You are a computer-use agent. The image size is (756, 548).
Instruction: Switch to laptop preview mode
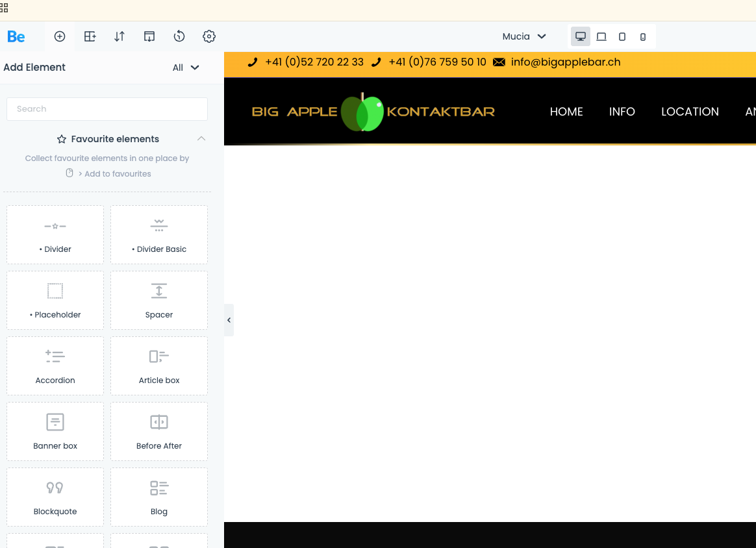[x=601, y=36]
